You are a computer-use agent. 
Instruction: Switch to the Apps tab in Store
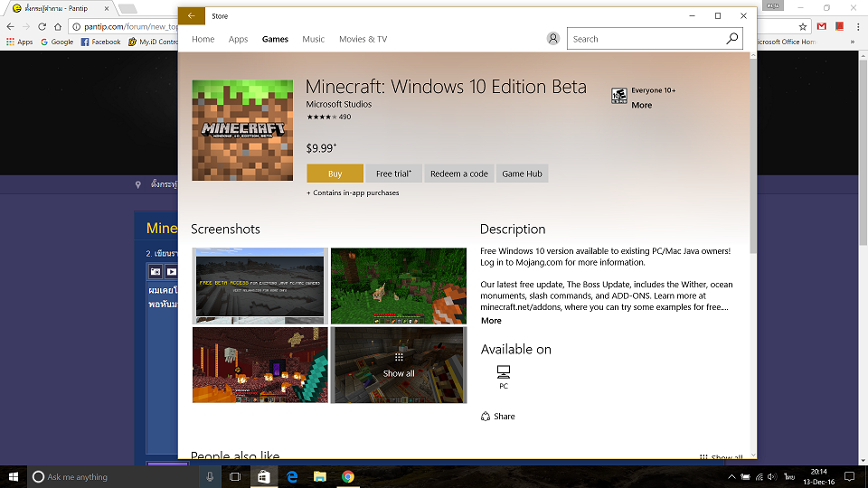[238, 39]
